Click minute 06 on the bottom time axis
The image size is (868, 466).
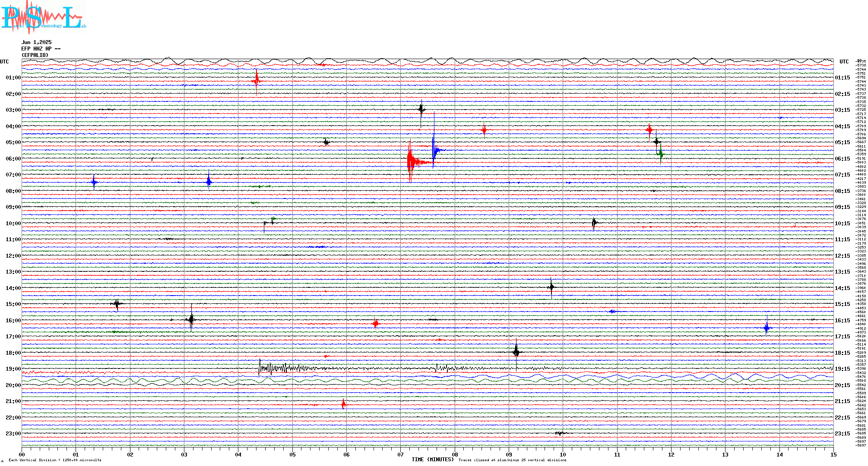tap(346, 454)
